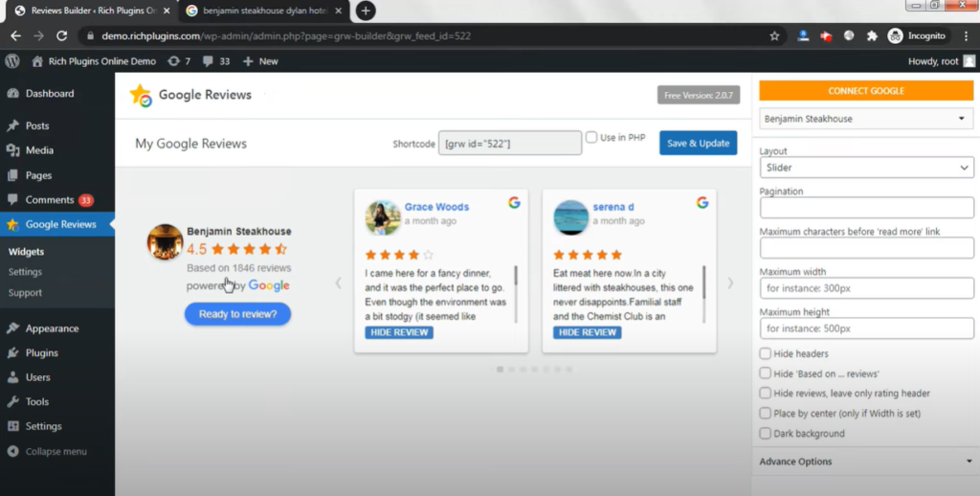
Task: Click the Maximum height field
Action: point(866,328)
